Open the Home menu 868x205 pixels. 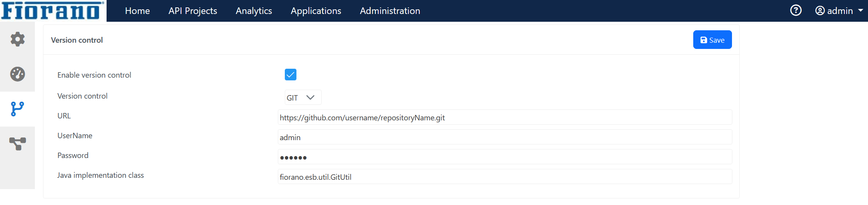pos(138,11)
